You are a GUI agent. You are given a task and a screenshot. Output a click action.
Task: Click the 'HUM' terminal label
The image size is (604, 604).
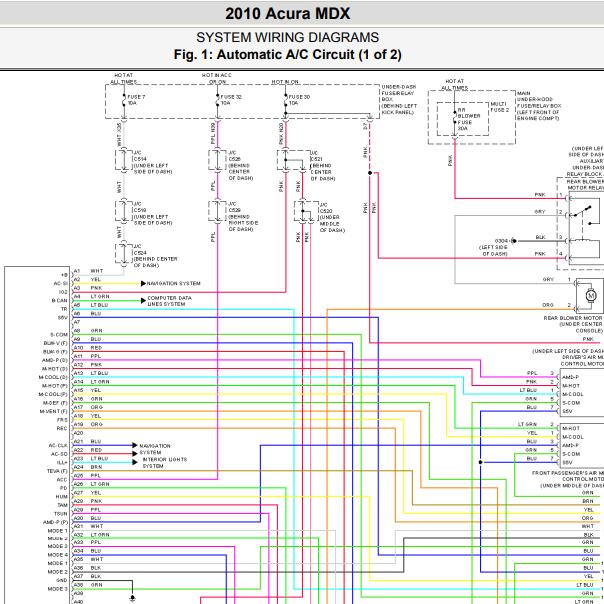click(62, 497)
